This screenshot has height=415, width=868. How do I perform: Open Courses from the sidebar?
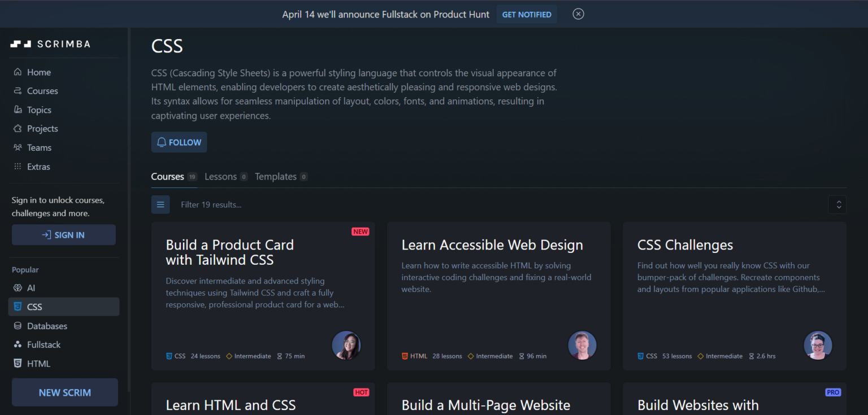click(42, 90)
